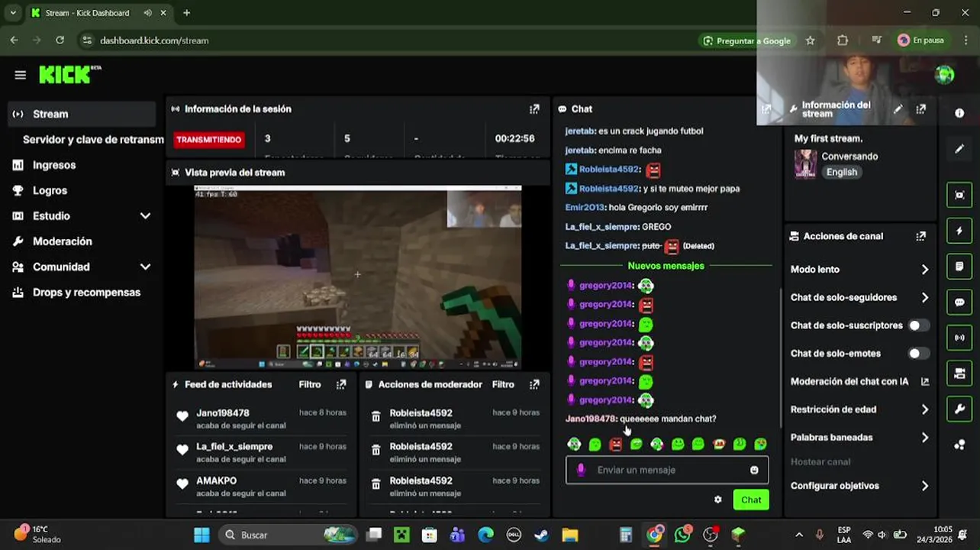
Task: Launch Minecraft from the taskbar
Action: 401,535
